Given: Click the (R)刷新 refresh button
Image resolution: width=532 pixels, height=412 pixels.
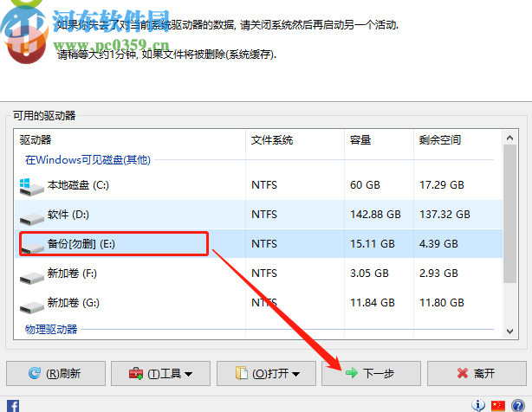Looking at the screenshot, I should 55,373.
